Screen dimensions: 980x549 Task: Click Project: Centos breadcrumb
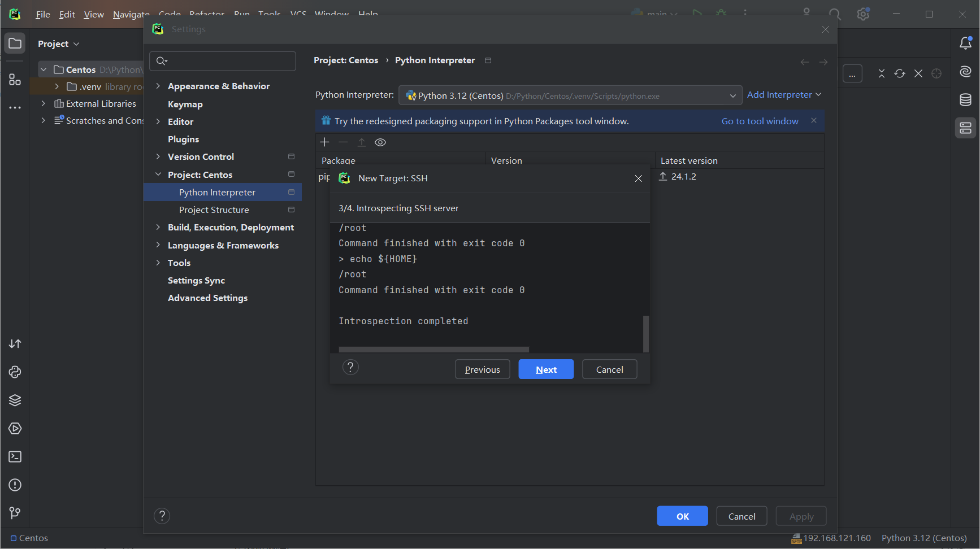(346, 60)
